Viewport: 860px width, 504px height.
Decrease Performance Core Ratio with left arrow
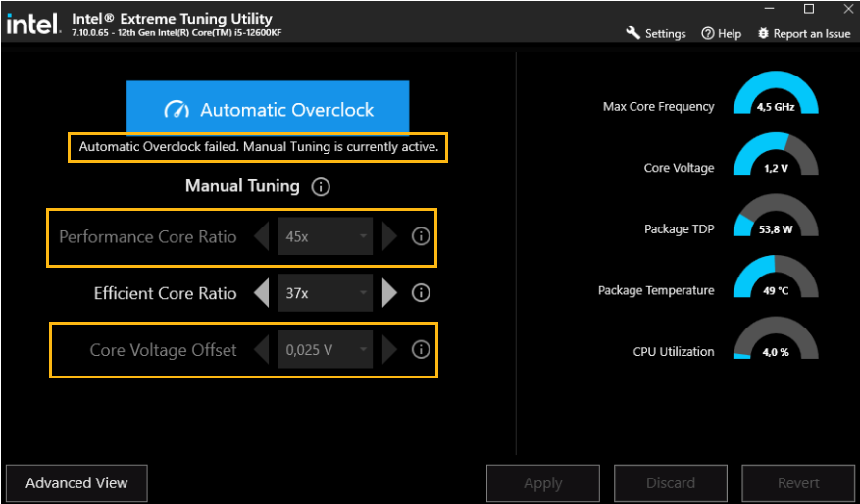262,236
